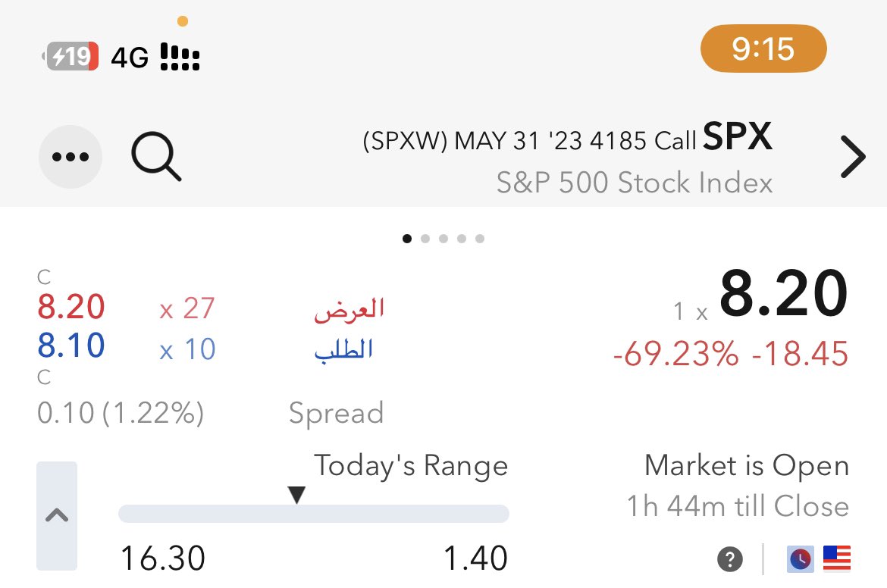Tap the magnifying glass search icon

[156, 157]
